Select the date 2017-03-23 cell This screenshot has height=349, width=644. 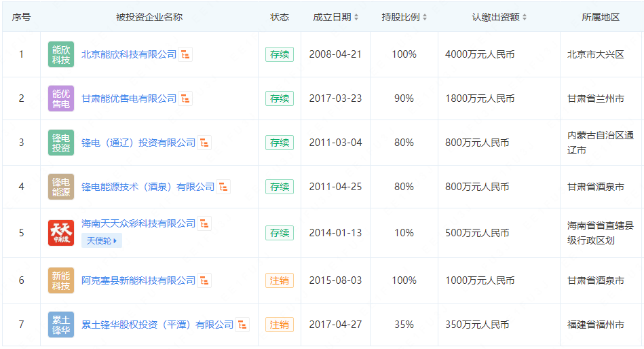click(x=335, y=98)
